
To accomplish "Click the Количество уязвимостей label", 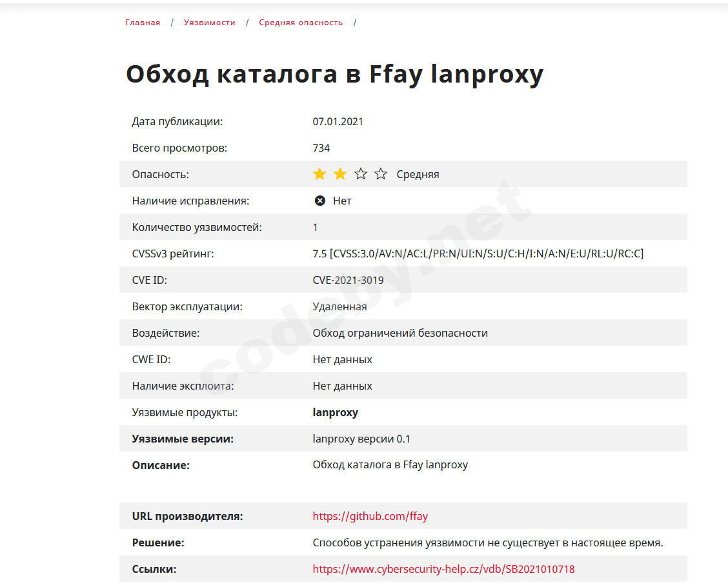I will tap(197, 227).
